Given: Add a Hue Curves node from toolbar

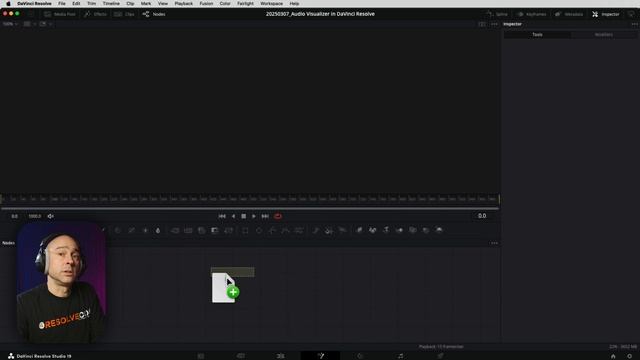Looking at the screenshot, I should coord(131,231).
